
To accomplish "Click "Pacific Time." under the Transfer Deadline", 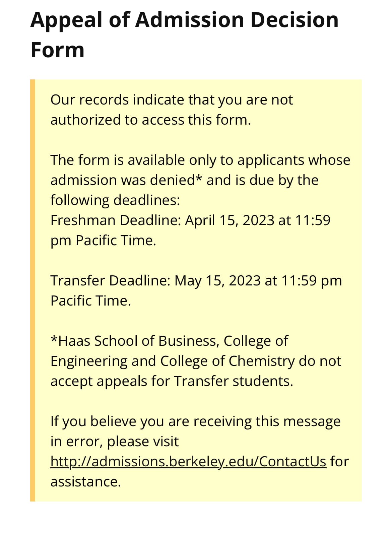I will (90, 301).
